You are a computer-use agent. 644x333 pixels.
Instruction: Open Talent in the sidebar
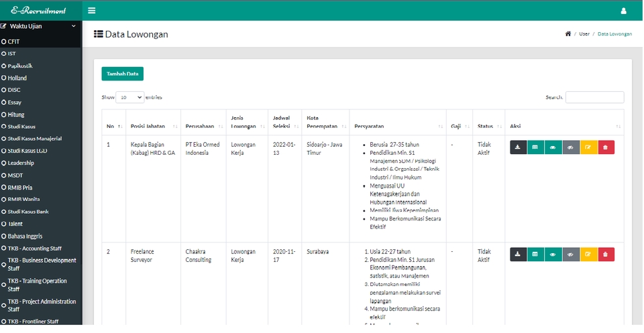pyautogui.click(x=41, y=224)
